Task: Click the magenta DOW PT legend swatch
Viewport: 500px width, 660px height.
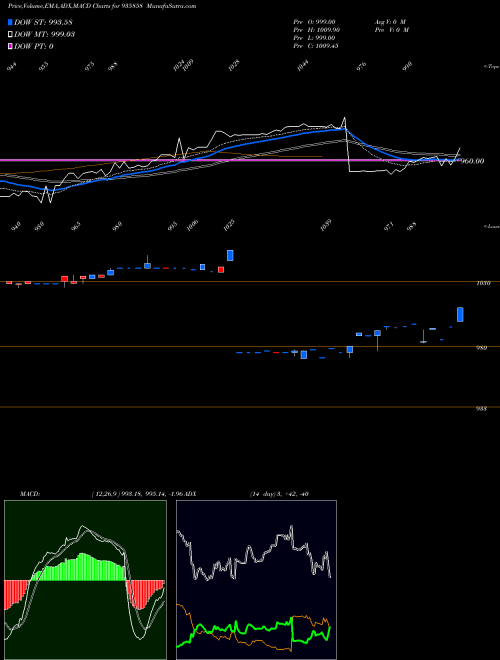Action: [x=11, y=46]
